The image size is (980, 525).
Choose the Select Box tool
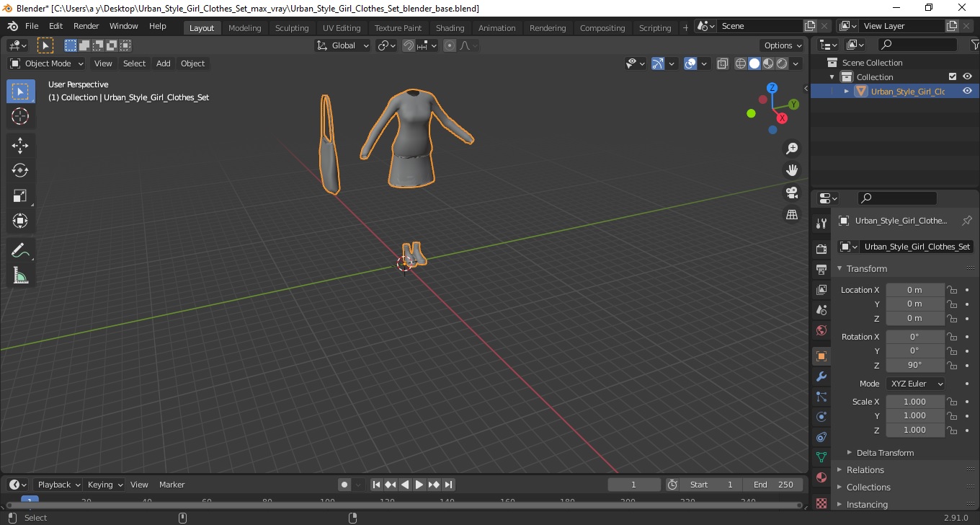[20, 91]
